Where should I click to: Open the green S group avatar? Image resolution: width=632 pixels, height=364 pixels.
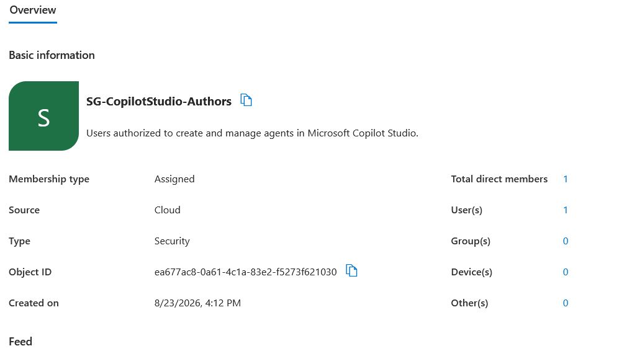[x=43, y=116]
